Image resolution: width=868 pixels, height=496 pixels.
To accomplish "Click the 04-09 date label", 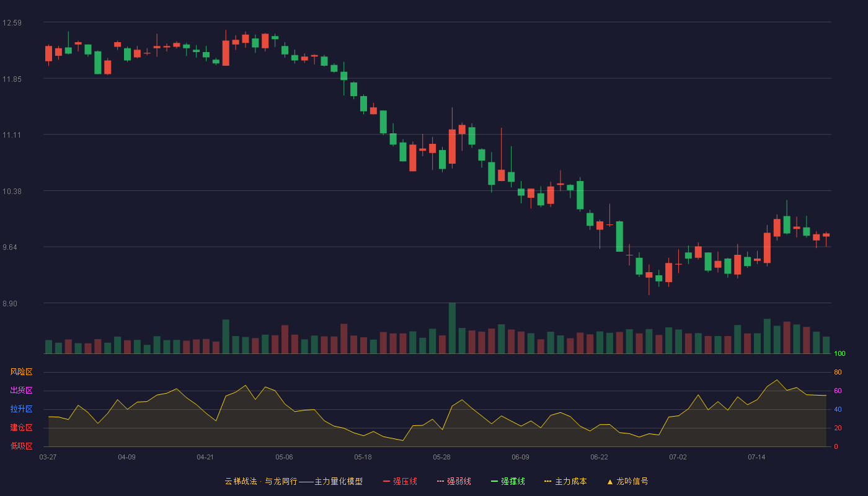I will coord(126,457).
